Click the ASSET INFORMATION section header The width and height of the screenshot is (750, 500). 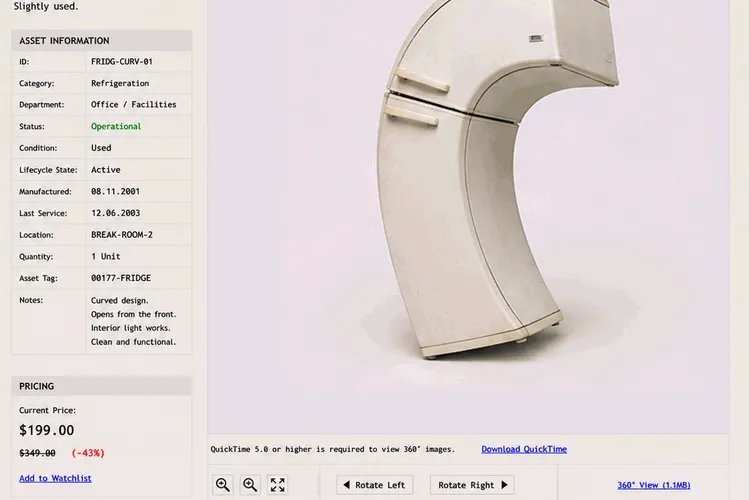point(102,41)
